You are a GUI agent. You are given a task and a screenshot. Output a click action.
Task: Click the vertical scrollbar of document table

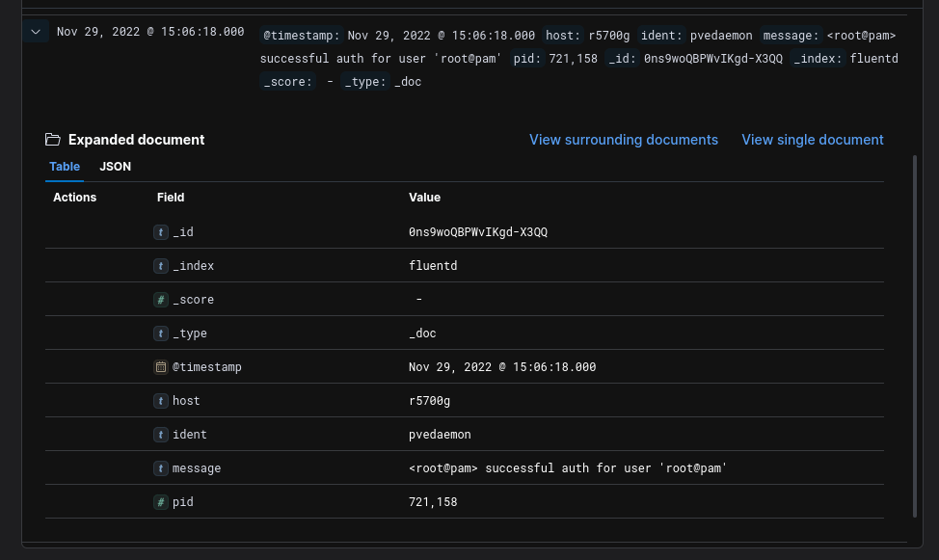click(914, 337)
